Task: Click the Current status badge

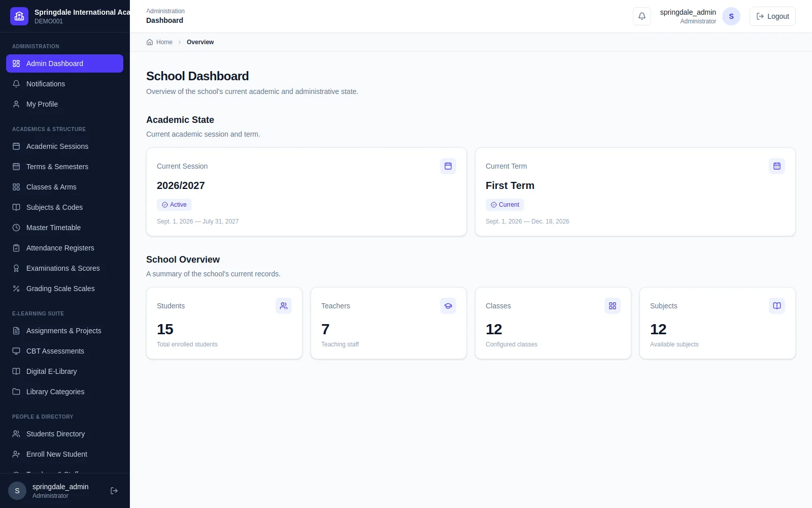Action: (x=505, y=205)
